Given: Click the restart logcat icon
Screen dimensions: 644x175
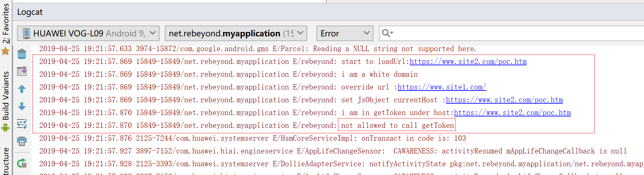Looking at the screenshot, I should [22, 163].
